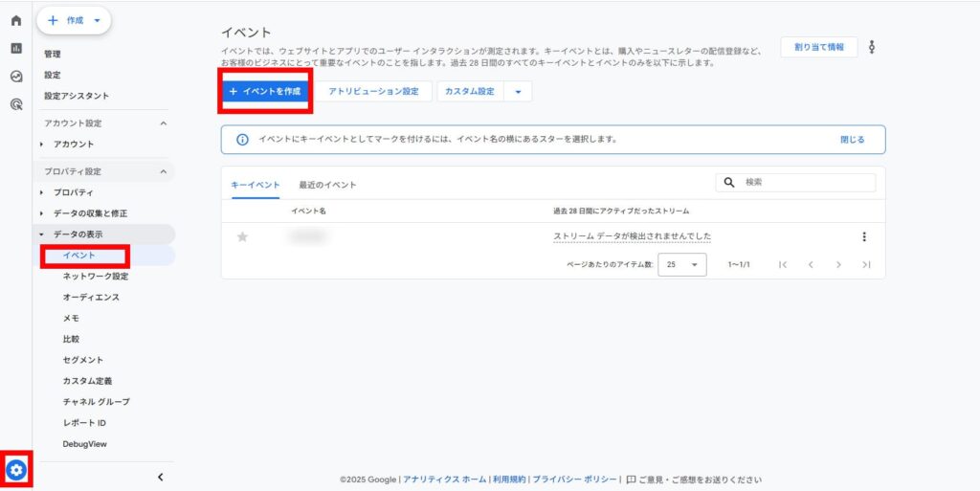
Task: Dismiss the info banner with 閉じる
Action: click(x=852, y=140)
